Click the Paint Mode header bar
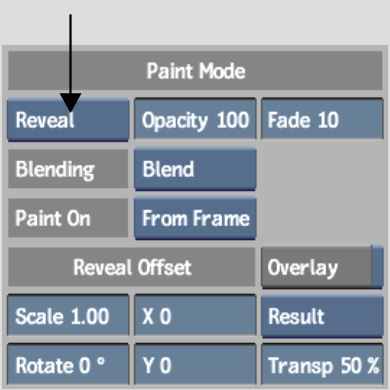The image size is (390, 390). coord(195,71)
